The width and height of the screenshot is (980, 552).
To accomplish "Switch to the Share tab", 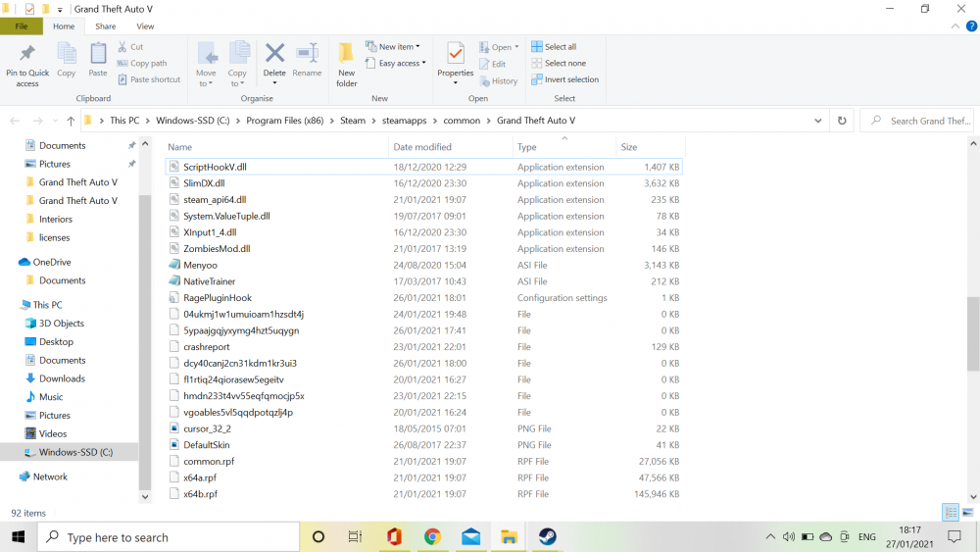I will coord(106,26).
